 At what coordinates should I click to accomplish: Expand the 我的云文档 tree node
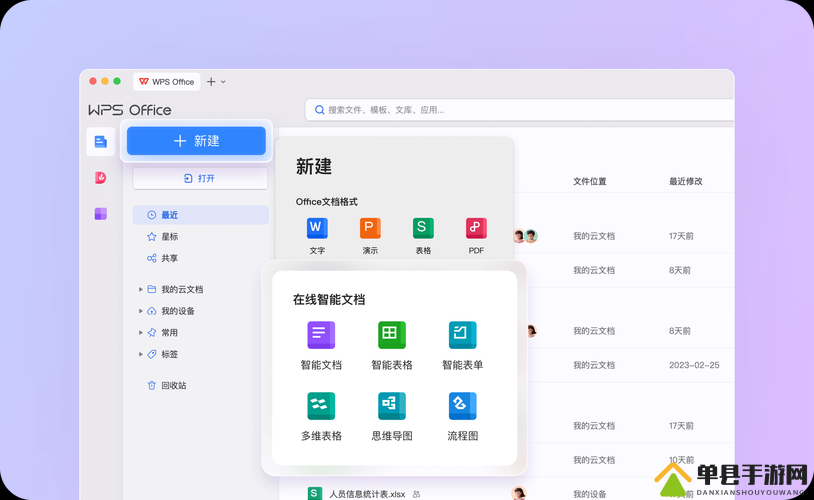[141, 289]
